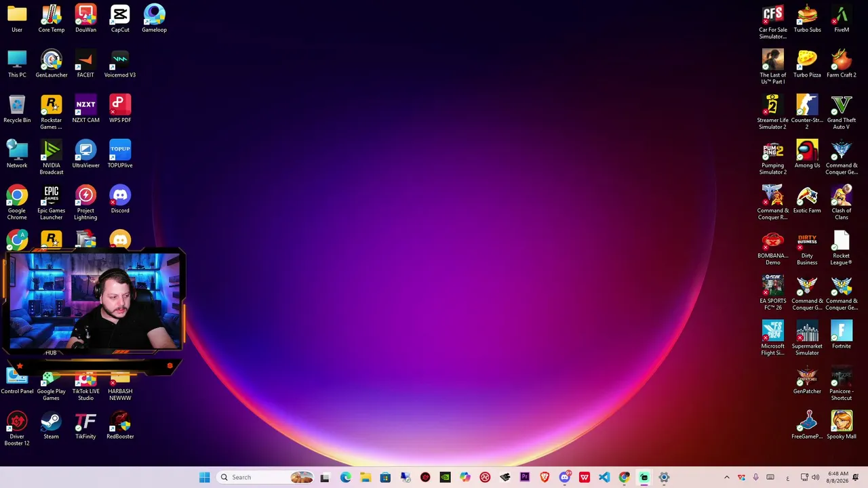Open the Rocket League desktop file
The height and width of the screenshot is (488, 868).
point(842,248)
